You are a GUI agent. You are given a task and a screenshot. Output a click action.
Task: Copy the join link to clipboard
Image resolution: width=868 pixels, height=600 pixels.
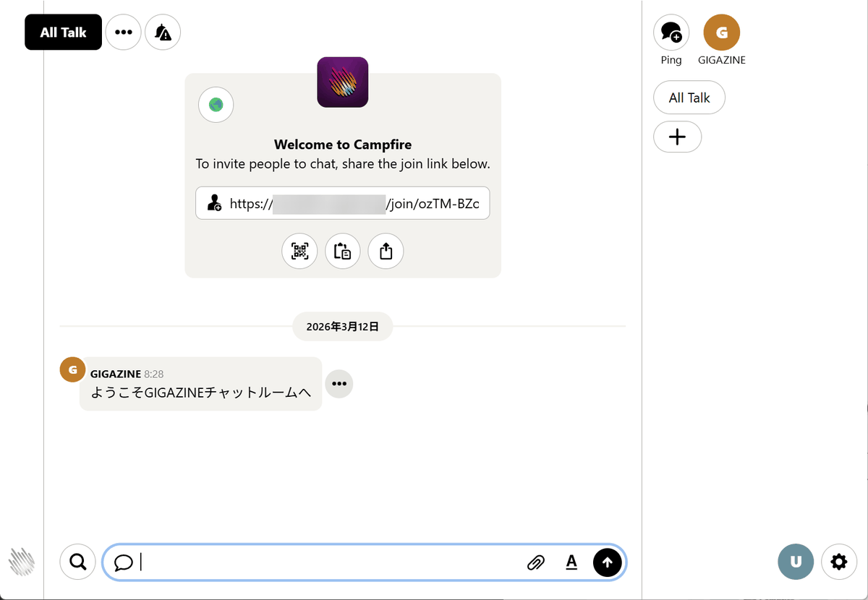click(x=343, y=251)
